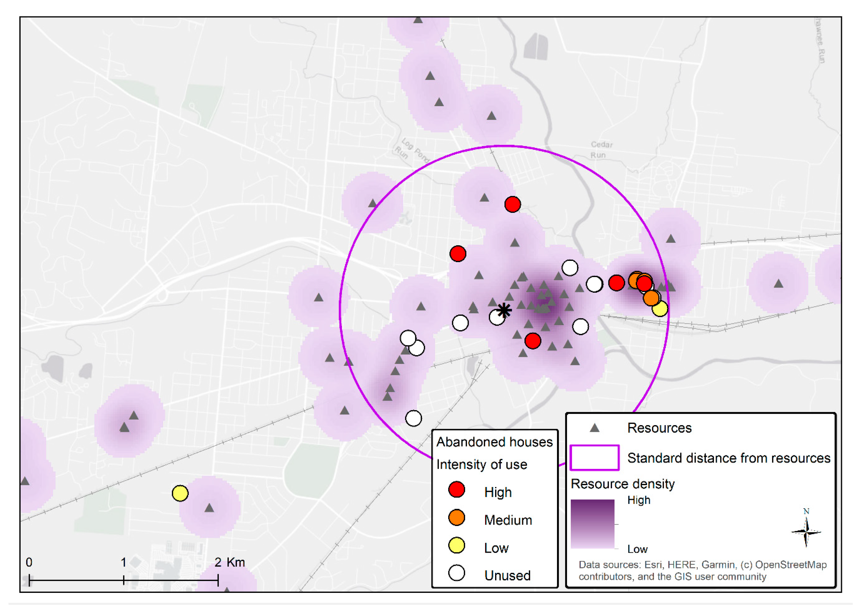Click the resource density gradient swatch
Viewport: 864px width, 616px height.
592,524
